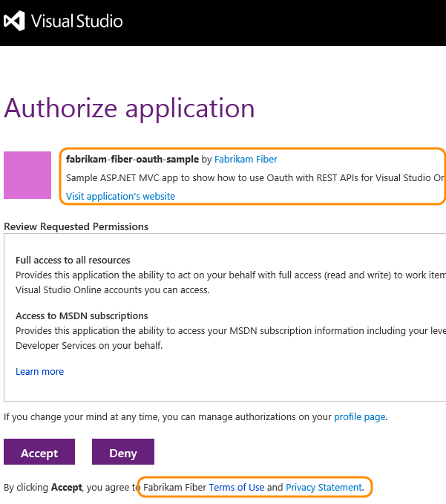Image resolution: width=446 pixels, height=504 pixels.
Task: Click the Visual Studio title text
Action: [x=76, y=22]
